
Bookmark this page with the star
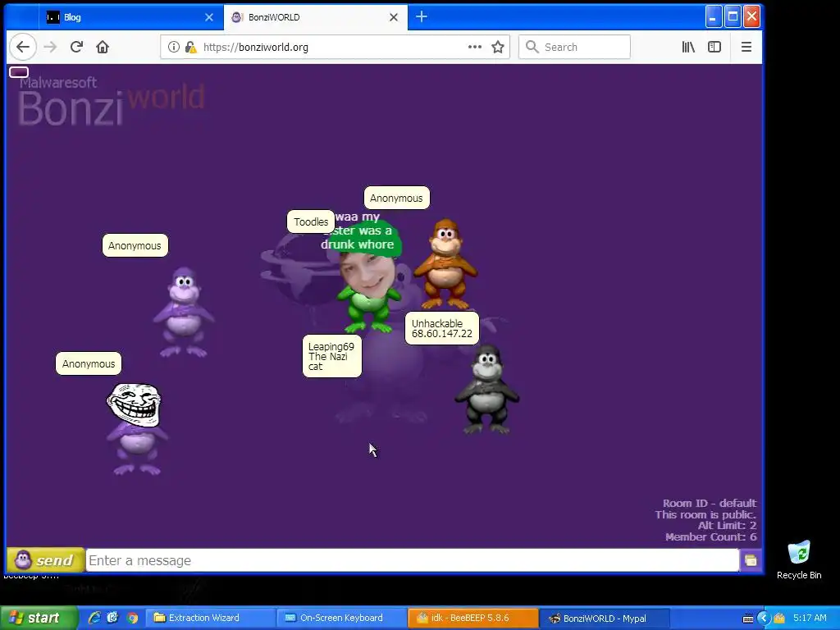click(x=498, y=47)
